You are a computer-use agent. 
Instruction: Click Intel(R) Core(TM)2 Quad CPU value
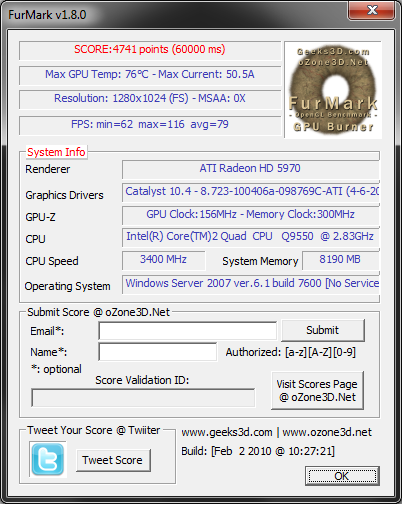coord(250,236)
